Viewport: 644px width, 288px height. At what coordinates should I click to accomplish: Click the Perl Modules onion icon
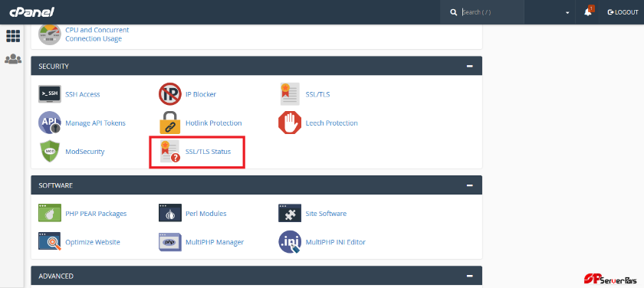pyautogui.click(x=170, y=214)
